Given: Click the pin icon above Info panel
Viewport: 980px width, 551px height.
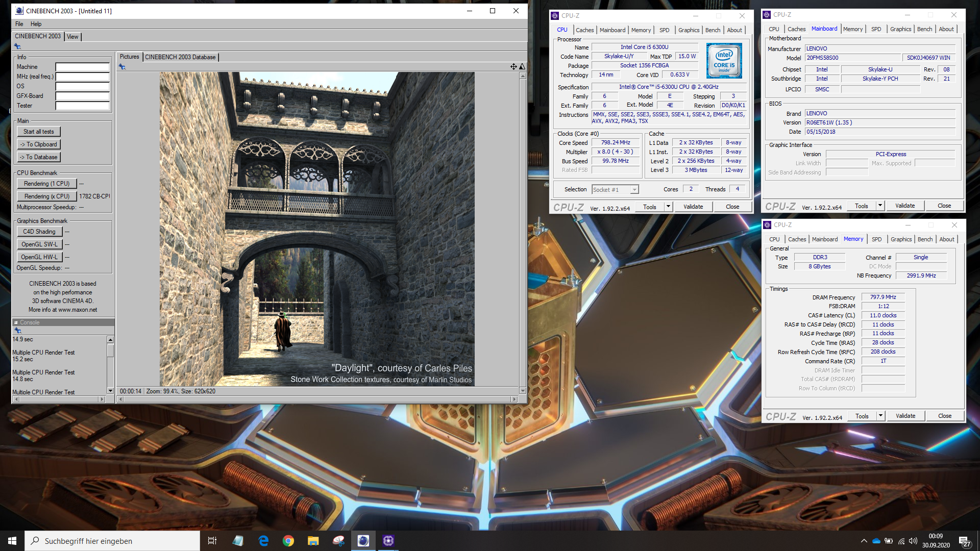Looking at the screenshot, I should coord(17,46).
